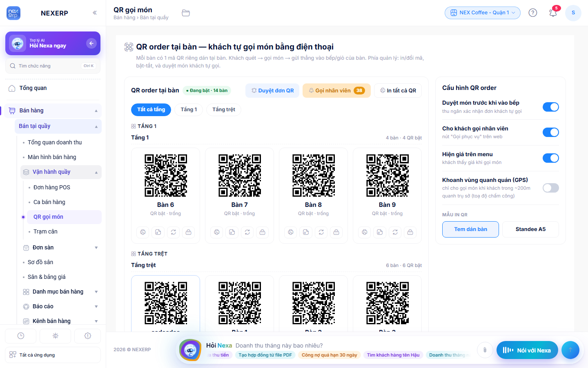588x368 pixels.
Task: Print the QR for Bàn 7
Action: 217,232
